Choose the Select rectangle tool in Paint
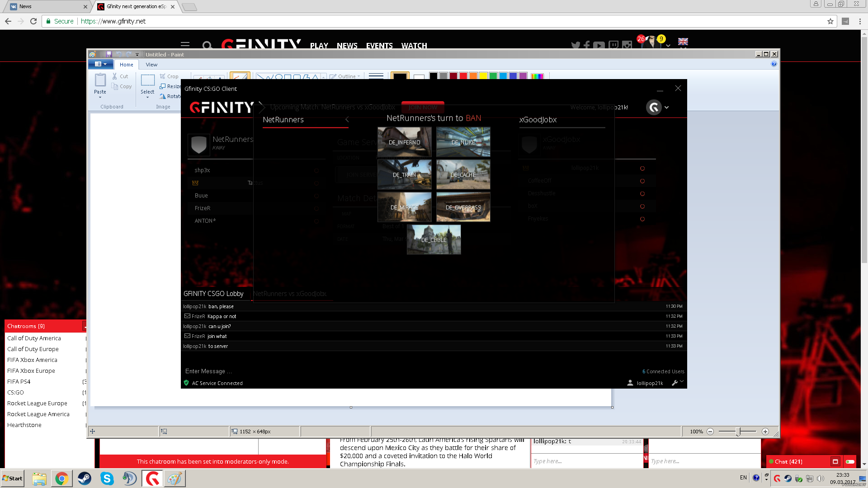Image resolution: width=868 pixels, height=488 pixels. tap(147, 80)
